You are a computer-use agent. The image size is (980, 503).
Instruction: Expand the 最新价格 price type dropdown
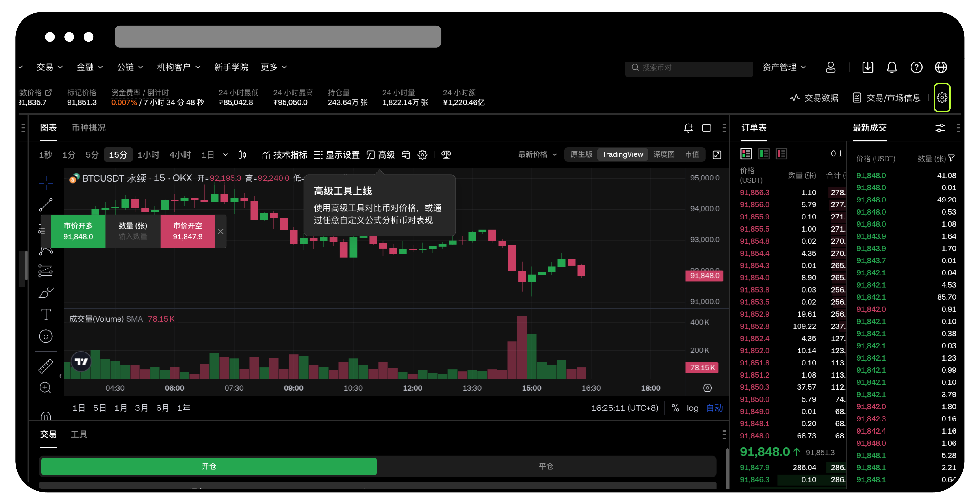point(537,154)
